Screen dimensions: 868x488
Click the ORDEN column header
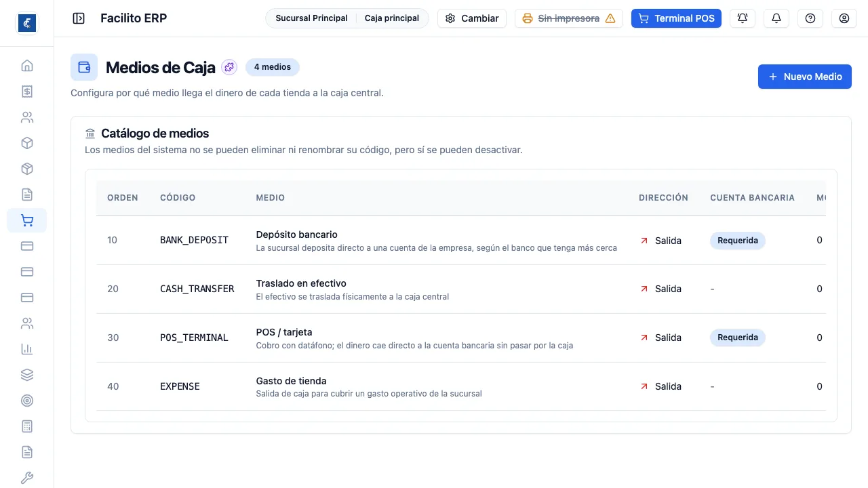click(123, 198)
